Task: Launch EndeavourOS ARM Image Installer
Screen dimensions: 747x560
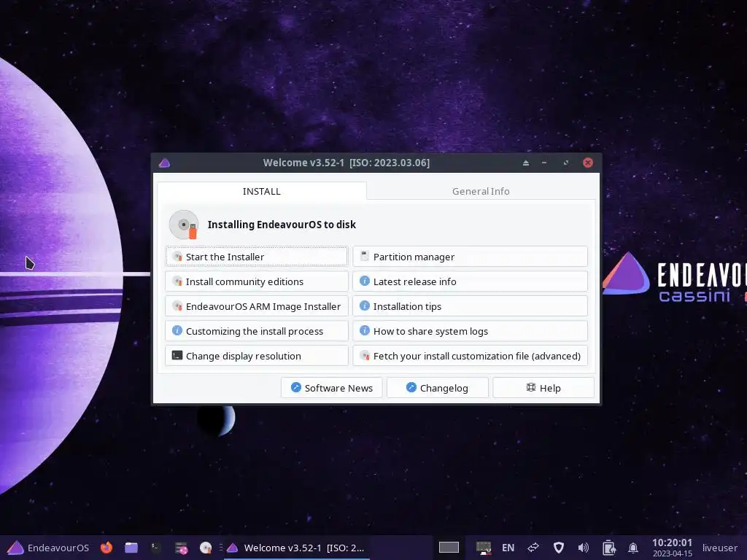Action: tap(256, 306)
